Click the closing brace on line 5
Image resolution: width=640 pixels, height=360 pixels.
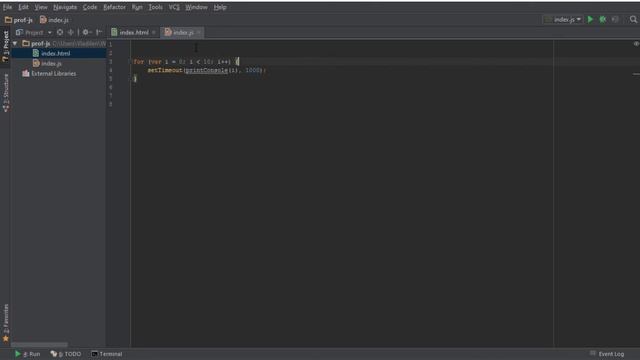coord(135,78)
